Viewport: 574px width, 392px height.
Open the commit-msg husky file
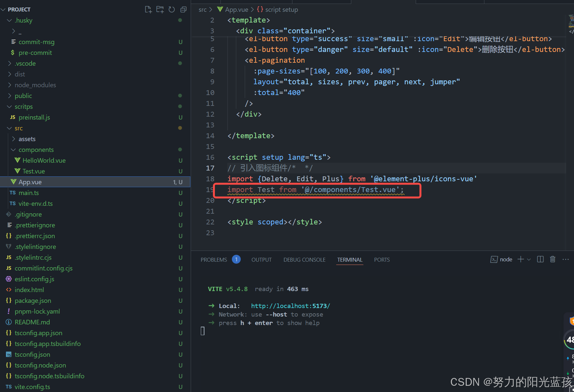[36, 42]
